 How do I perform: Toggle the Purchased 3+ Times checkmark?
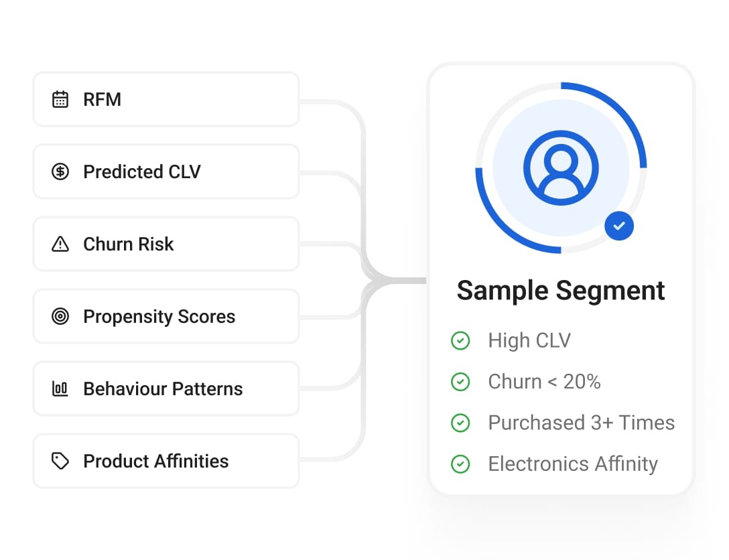(460, 423)
